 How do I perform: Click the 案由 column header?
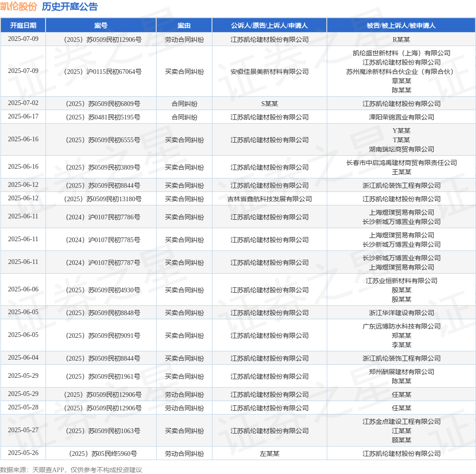(x=184, y=26)
